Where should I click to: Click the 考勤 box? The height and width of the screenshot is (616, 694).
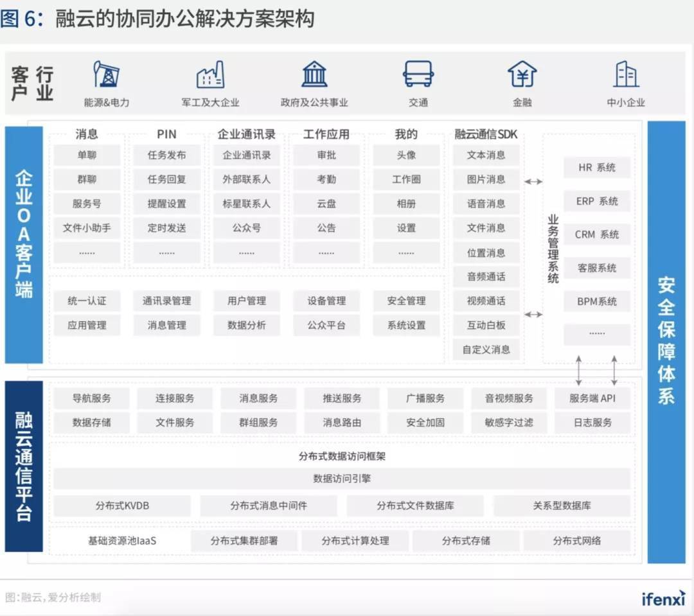tap(326, 179)
